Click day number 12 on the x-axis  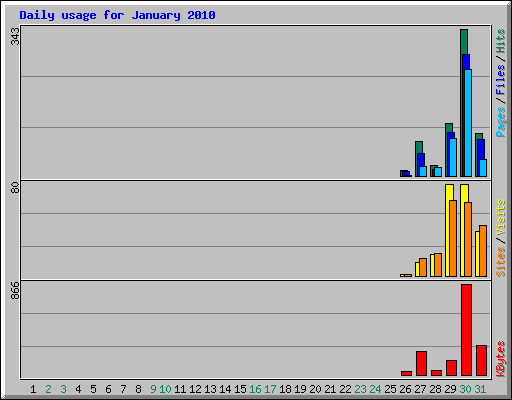[195, 389]
